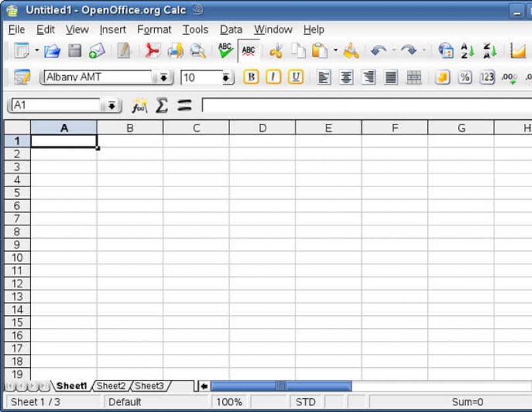Apply percent number format icon

(x=465, y=77)
